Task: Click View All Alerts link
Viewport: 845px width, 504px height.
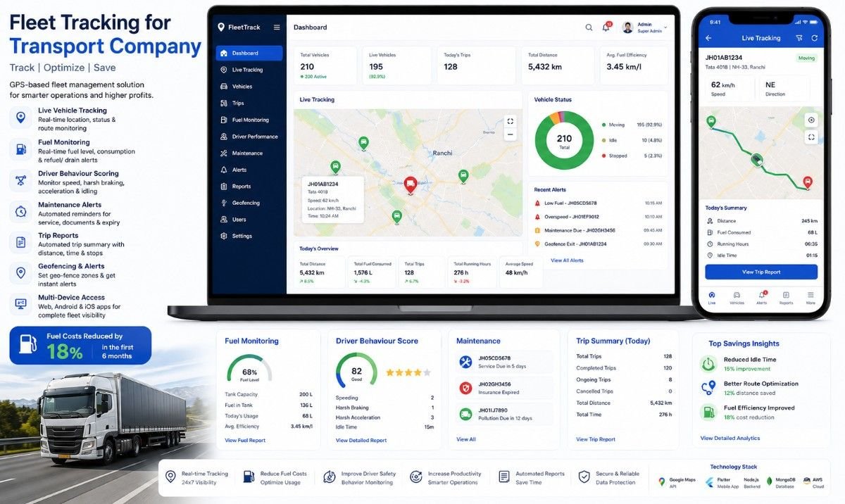Action: click(567, 260)
